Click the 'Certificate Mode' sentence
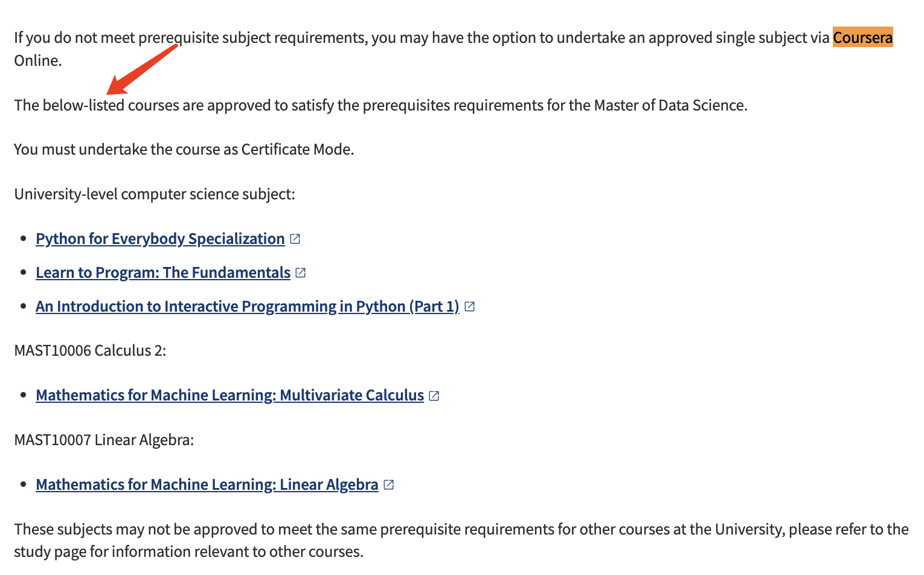 click(x=184, y=149)
